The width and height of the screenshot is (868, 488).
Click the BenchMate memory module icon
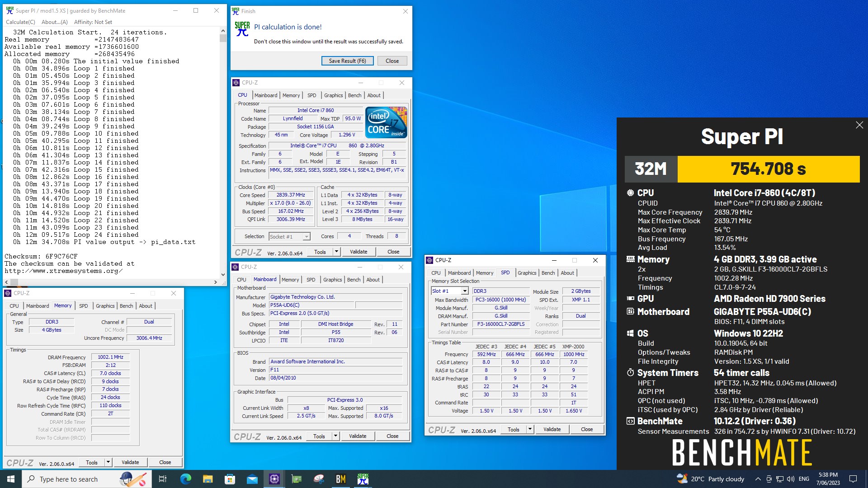[630, 258]
